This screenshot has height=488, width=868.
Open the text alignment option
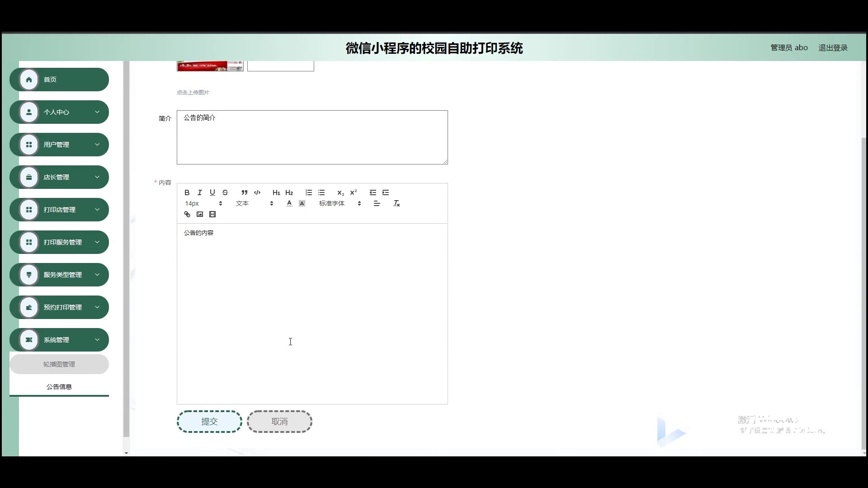[377, 203]
